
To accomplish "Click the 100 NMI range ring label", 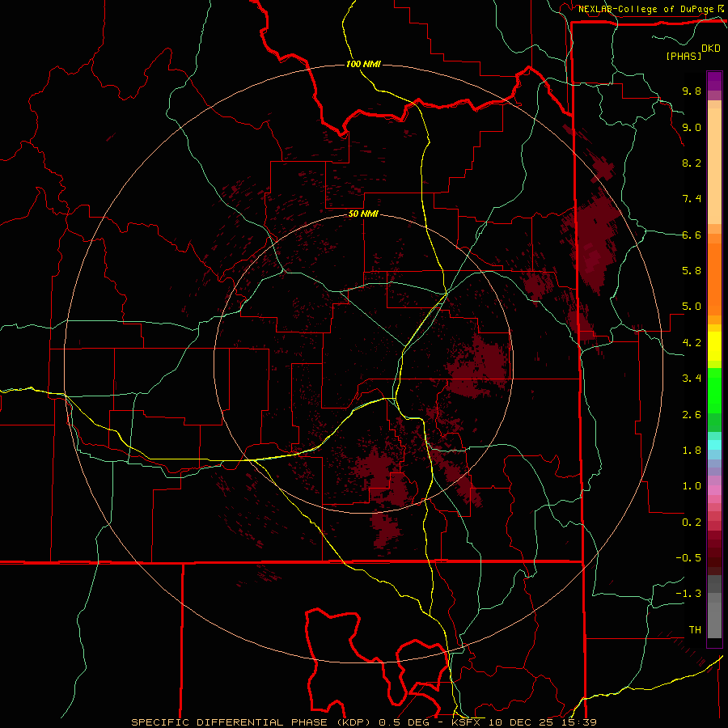I will click(363, 64).
